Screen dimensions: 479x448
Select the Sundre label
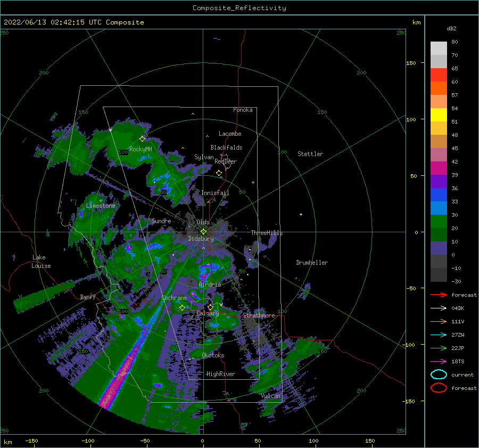click(x=161, y=221)
